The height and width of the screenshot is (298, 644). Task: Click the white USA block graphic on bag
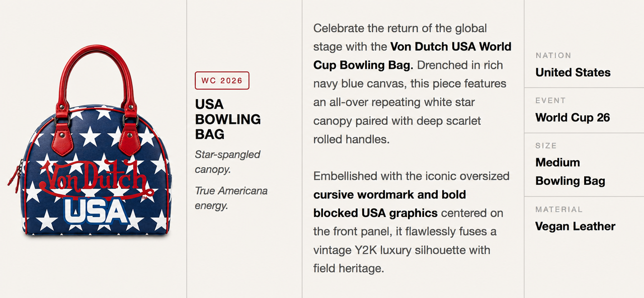click(96, 211)
